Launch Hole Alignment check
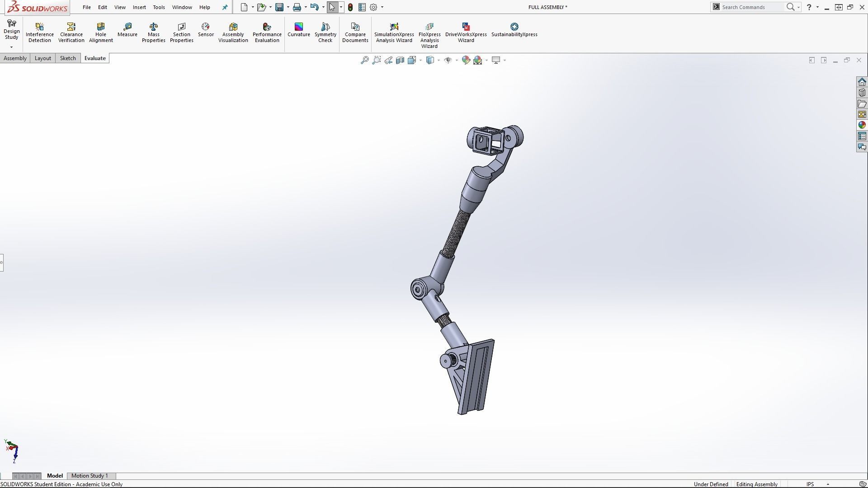Viewport: 868px width, 488px height. (101, 33)
